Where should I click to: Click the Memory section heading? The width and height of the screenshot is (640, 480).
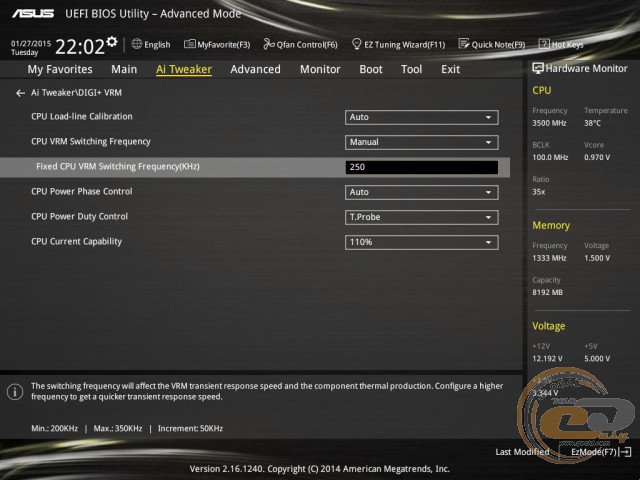click(551, 225)
